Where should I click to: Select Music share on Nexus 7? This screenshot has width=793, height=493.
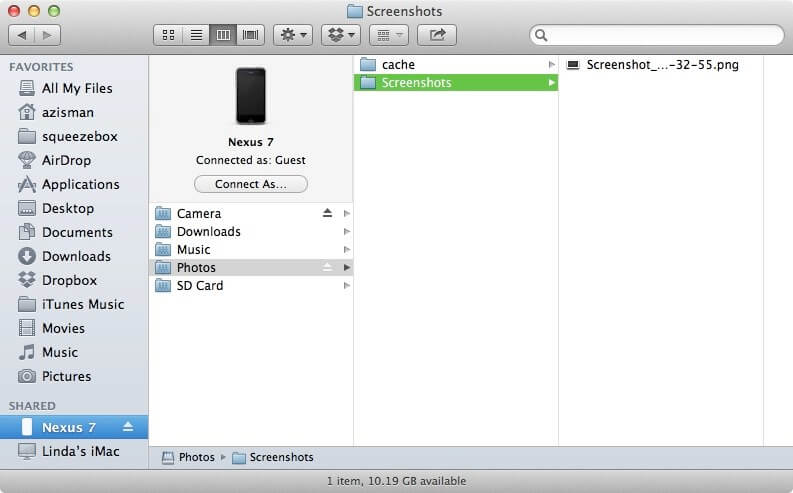(251, 249)
